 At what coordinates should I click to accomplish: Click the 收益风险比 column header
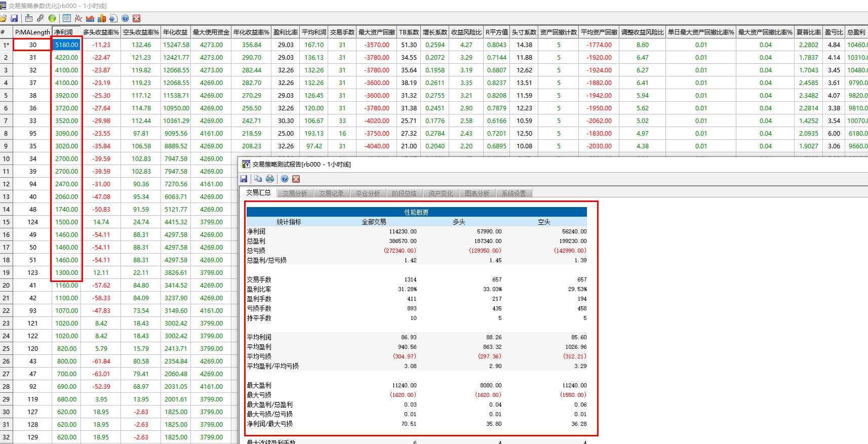(x=466, y=32)
